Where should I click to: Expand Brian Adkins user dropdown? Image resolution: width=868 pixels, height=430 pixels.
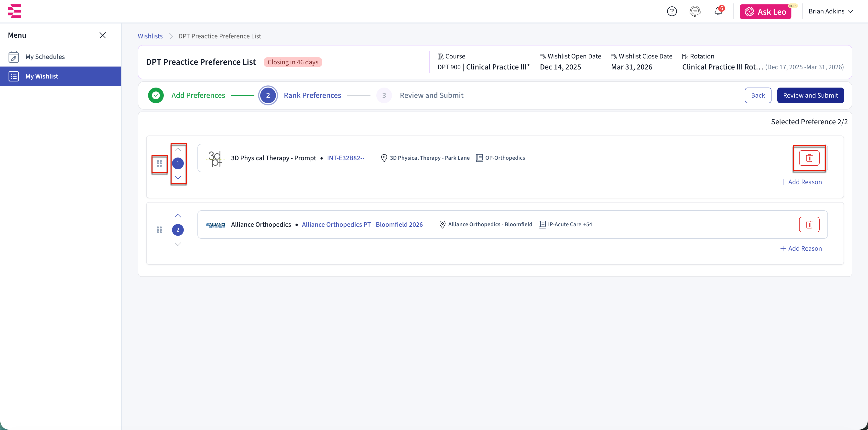click(831, 11)
